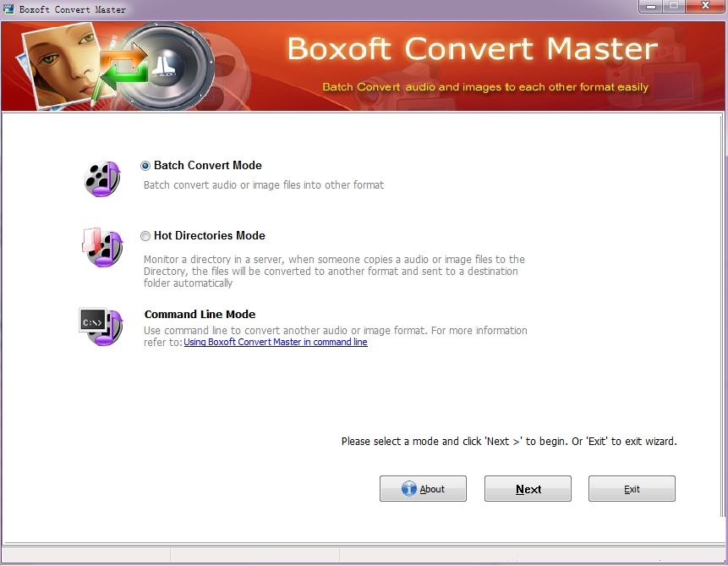The image size is (728, 566).
Task: Select the Batch Convert Mode radio button
Action: click(145, 166)
